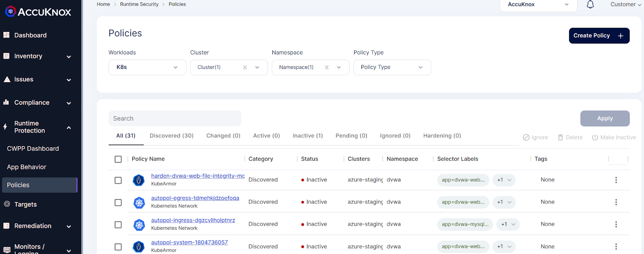Open three-dot menu for autopol-egress policy
The image size is (644, 254).
coord(616,202)
